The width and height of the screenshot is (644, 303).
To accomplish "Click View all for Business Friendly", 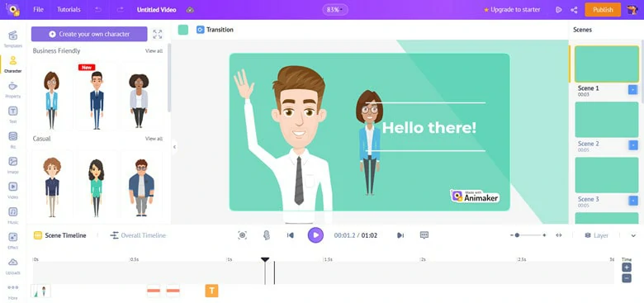I will click(x=154, y=51).
